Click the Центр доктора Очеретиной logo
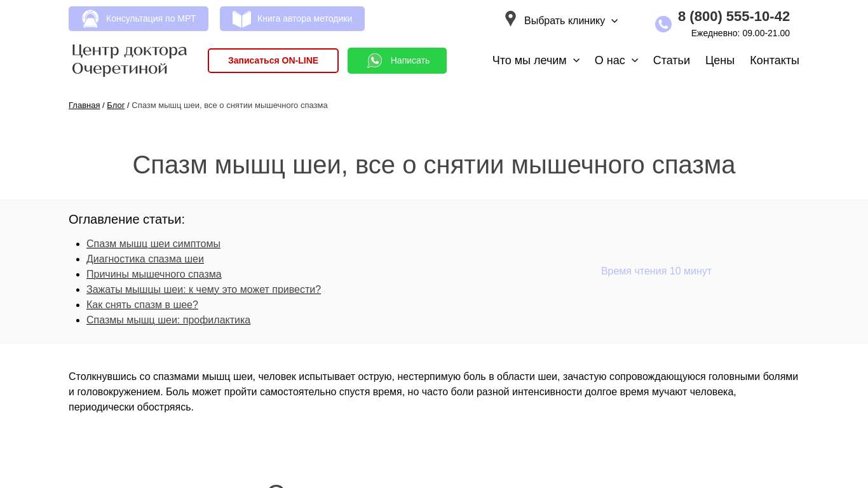This screenshot has width=868, height=488. 130,60
